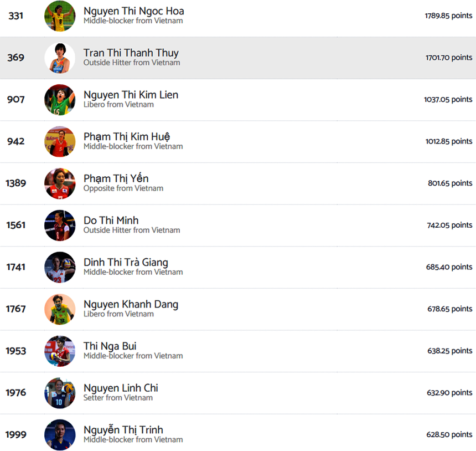Click the Do Thi Minh name
This screenshot has height=451, width=476.
tap(111, 221)
